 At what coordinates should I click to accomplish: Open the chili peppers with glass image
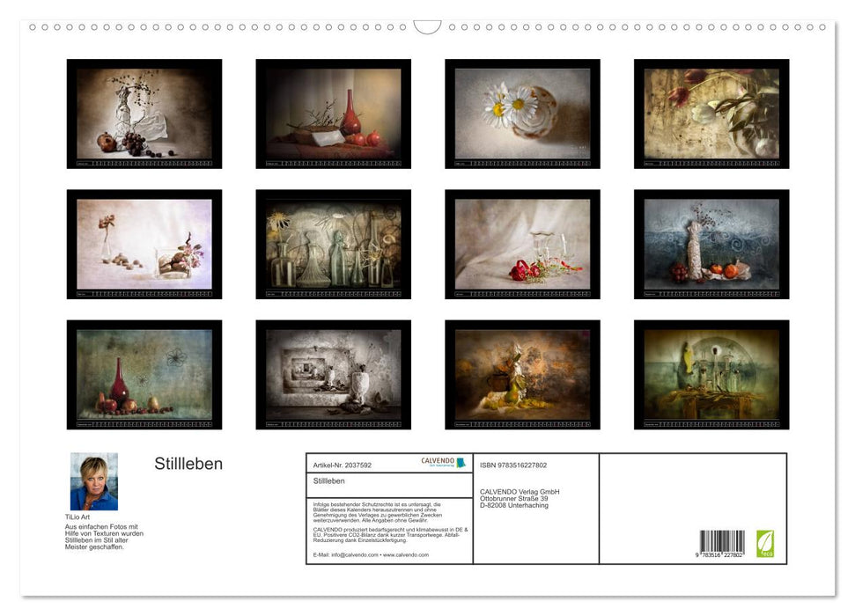click(520, 246)
